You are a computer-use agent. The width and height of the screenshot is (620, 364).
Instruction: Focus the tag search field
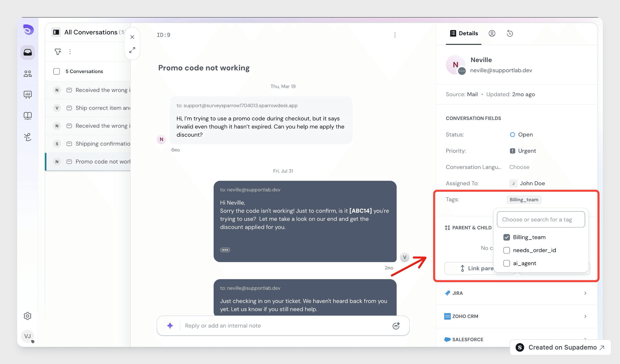[541, 219]
